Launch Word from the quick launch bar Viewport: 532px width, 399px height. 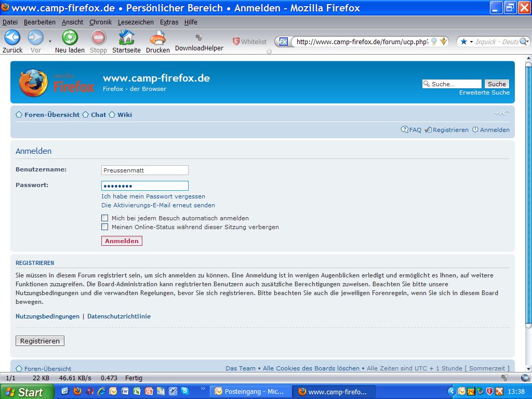click(125, 391)
